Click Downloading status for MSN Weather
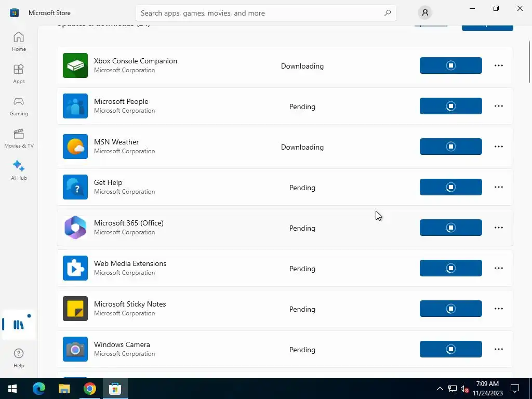 302,147
